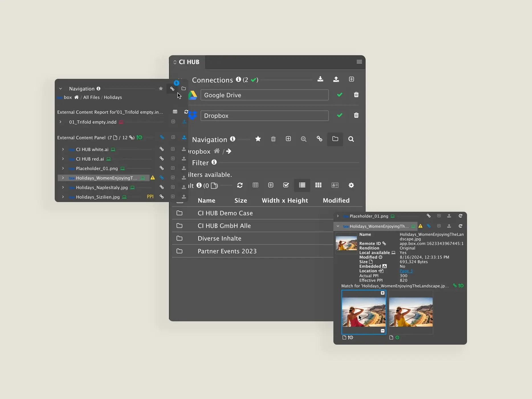
Task: Click the Connections info icon
Action: click(238, 79)
